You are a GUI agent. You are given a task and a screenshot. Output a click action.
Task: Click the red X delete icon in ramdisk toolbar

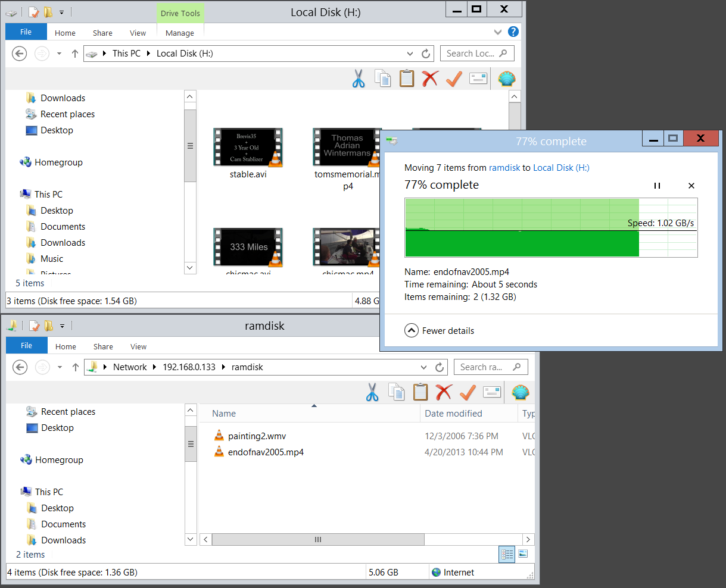point(444,392)
